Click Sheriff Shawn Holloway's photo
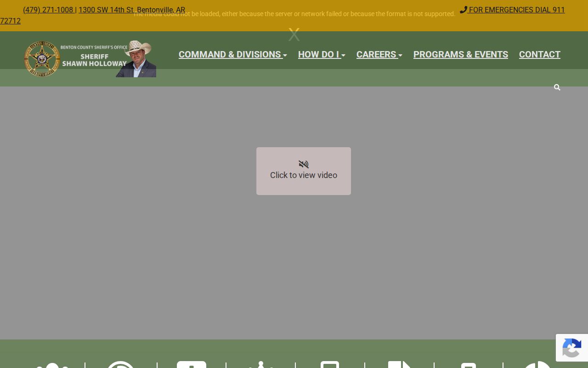Screen dimensions: 588x368 coord(136,59)
